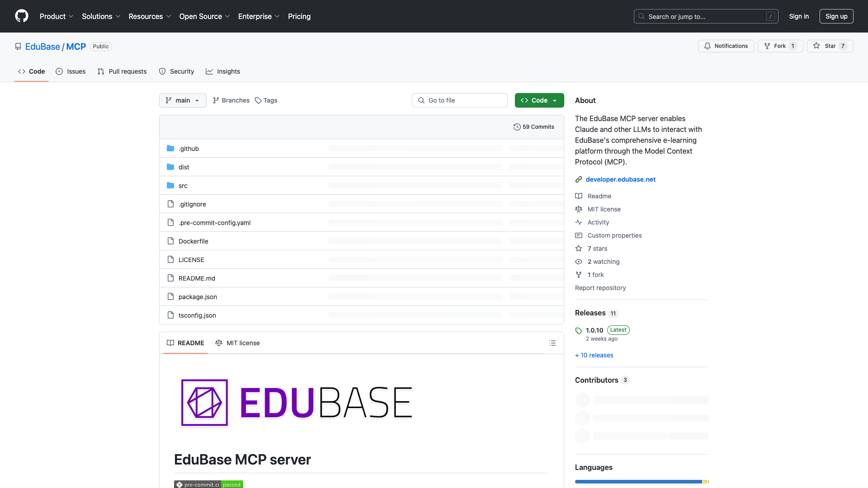Image resolution: width=868 pixels, height=488 pixels.
Task: Click the commit history clock icon
Action: point(518,127)
